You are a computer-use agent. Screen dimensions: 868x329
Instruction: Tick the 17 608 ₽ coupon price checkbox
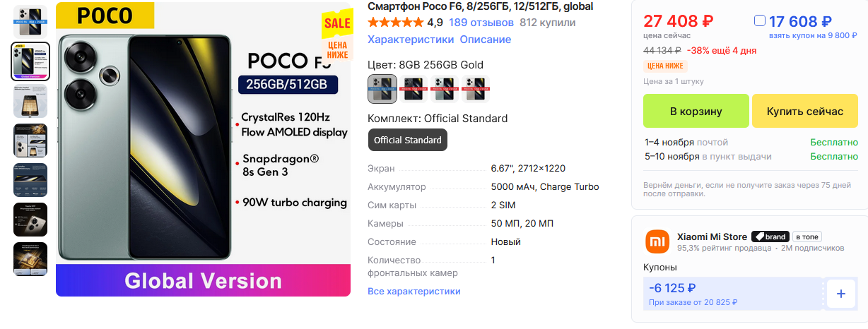click(760, 21)
